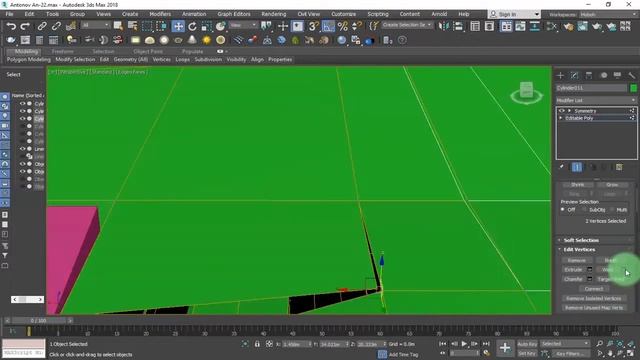The width and height of the screenshot is (640, 360).
Task: Open the selection filter All dropdown
Action: click(x=96, y=25)
